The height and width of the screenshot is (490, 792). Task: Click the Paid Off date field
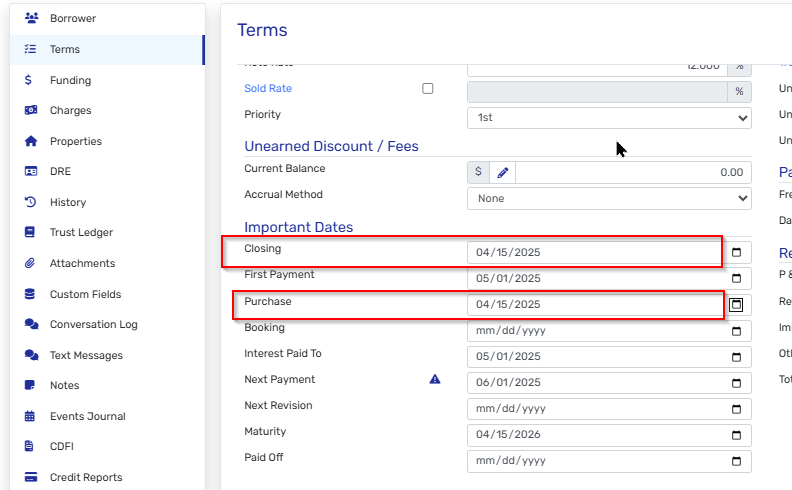click(x=595, y=461)
